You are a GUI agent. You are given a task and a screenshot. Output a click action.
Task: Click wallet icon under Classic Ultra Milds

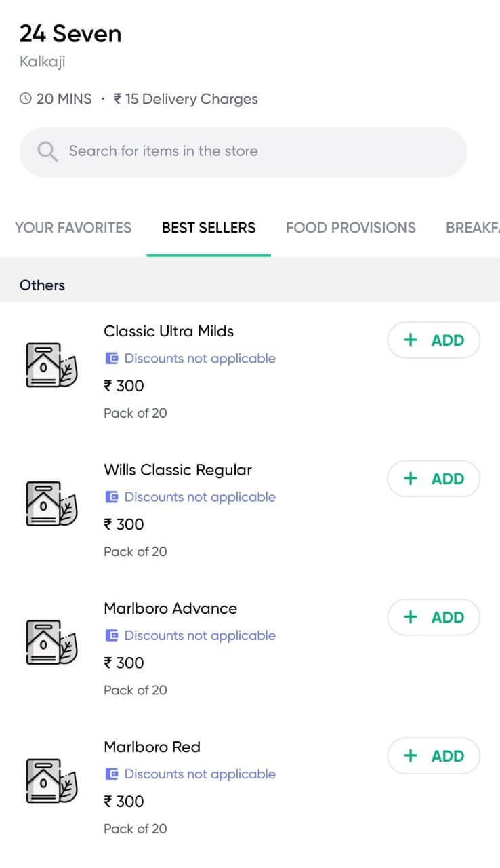pyautogui.click(x=112, y=358)
